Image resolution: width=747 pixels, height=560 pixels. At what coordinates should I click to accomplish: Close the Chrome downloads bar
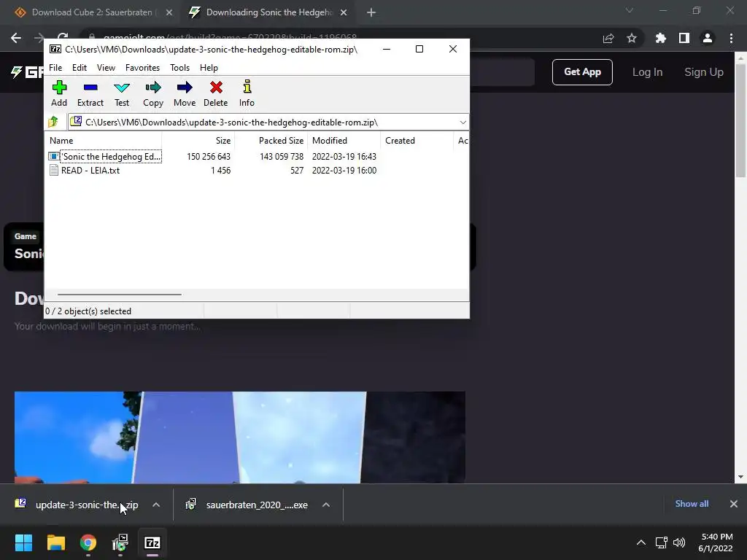(x=734, y=504)
